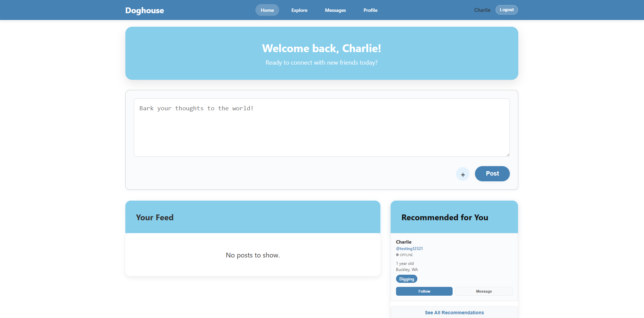Message the recommended user Charlie
Viewport: 644px width, 318px height.
coord(483,291)
